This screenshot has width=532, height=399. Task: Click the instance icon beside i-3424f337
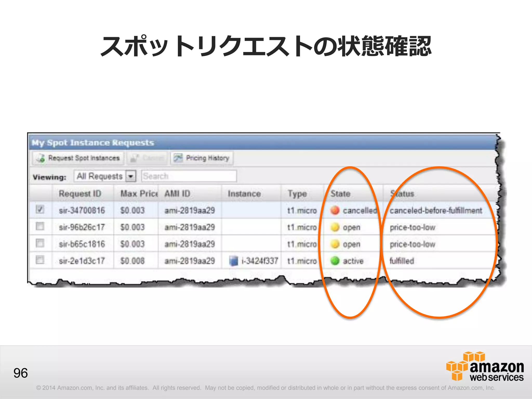[x=234, y=261]
